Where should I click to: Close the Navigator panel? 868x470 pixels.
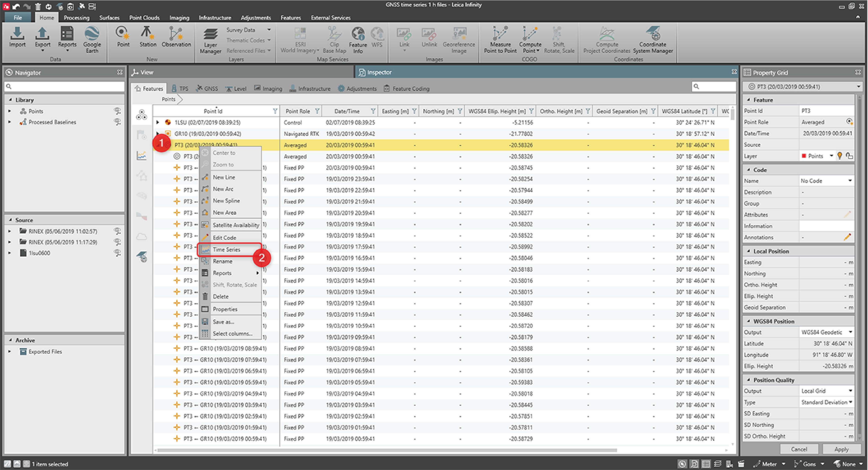[x=120, y=72]
